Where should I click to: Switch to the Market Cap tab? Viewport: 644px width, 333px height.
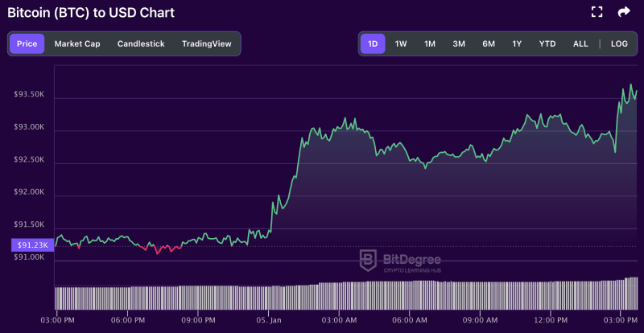click(x=77, y=44)
